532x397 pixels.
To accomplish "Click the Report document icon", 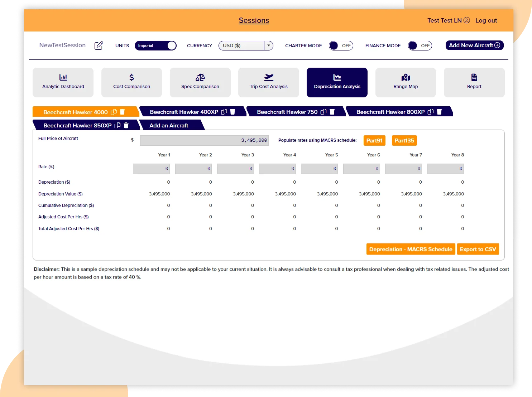I will pos(474,77).
